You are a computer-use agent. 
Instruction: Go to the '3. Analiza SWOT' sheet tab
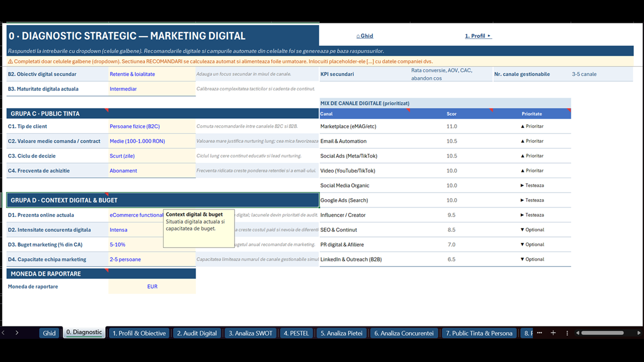[250, 333]
